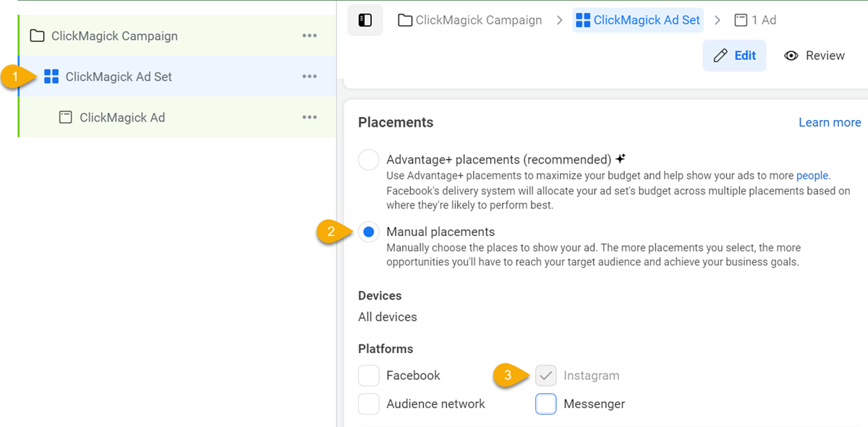868x427 pixels.
Task: Open more options for ClickMagick Ad Set
Action: click(x=310, y=77)
